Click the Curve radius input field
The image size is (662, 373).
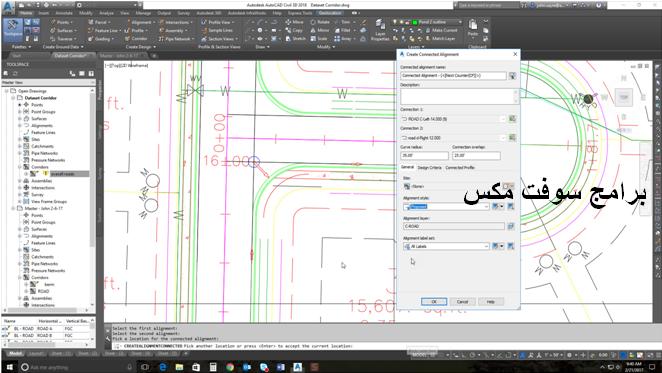pos(424,155)
